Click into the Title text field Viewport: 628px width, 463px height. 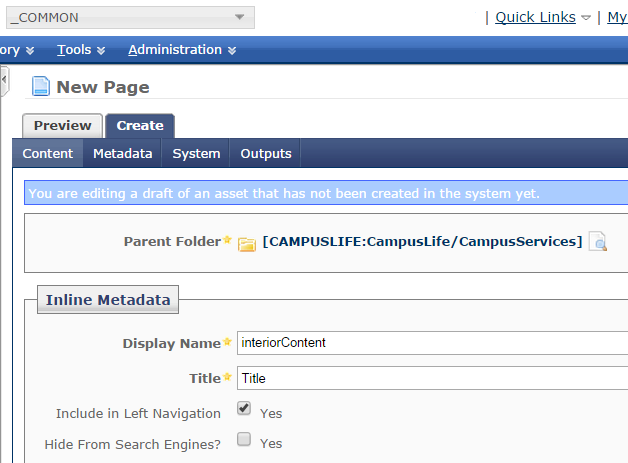(x=433, y=378)
